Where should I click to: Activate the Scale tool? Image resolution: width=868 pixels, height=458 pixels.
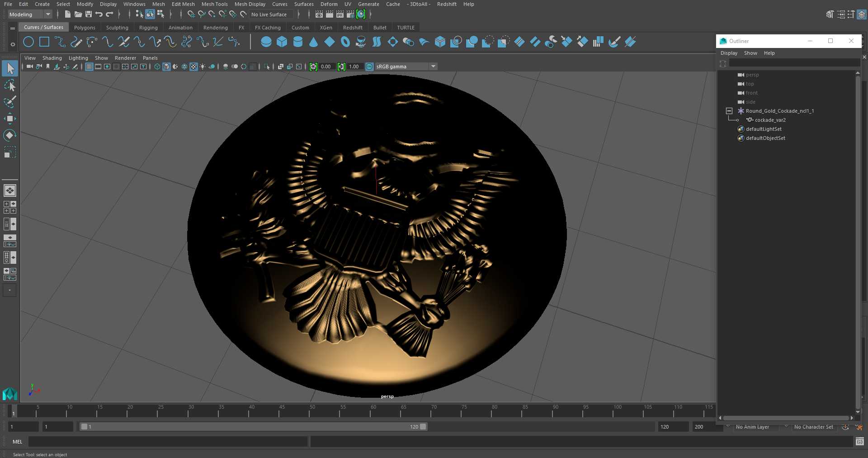pyautogui.click(x=9, y=152)
